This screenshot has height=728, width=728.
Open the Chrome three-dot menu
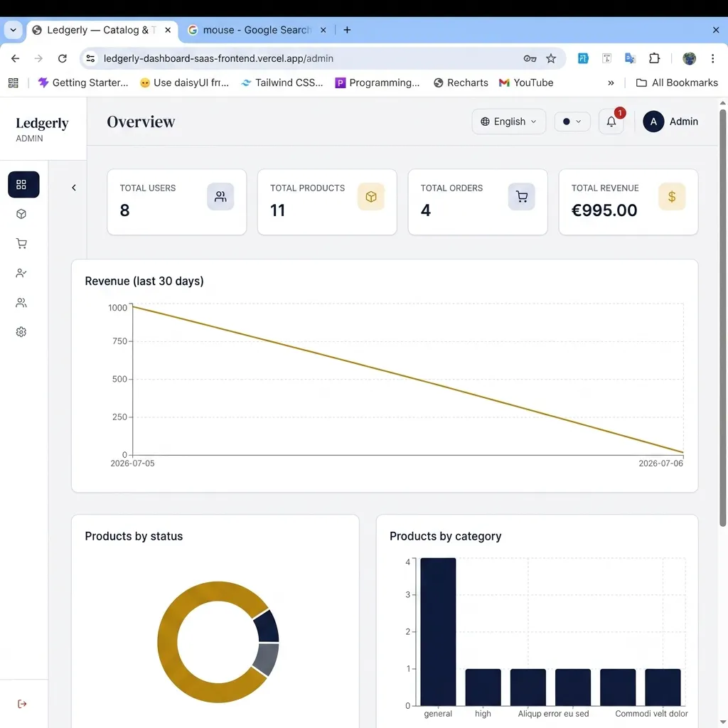pyautogui.click(x=712, y=58)
